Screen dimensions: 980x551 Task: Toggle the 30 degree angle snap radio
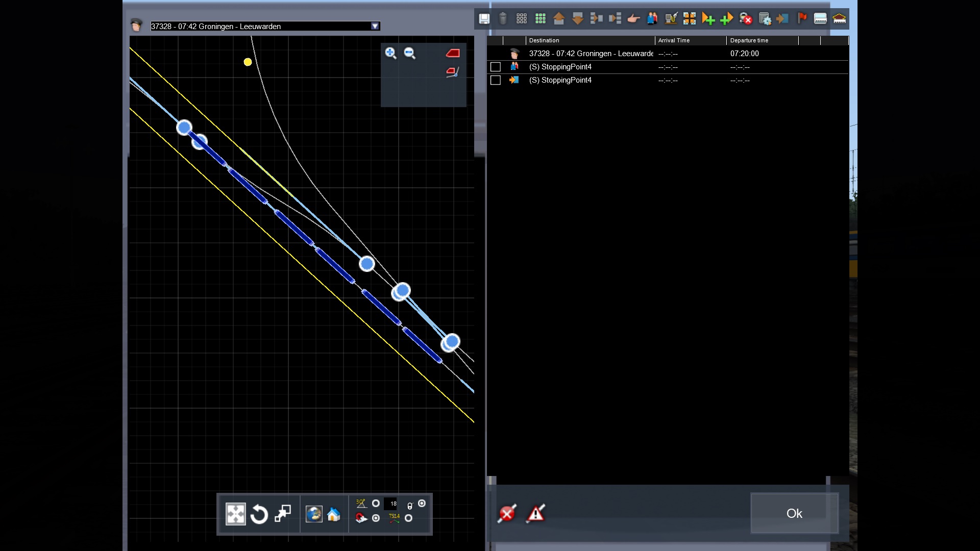pyautogui.click(x=376, y=504)
